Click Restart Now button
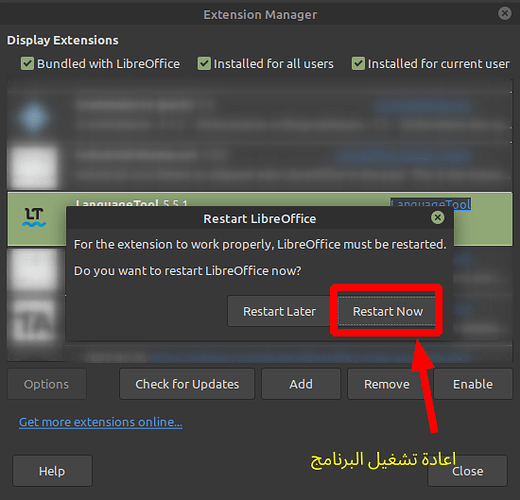Image resolution: width=520 pixels, height=500 pixels. [387, 311]
